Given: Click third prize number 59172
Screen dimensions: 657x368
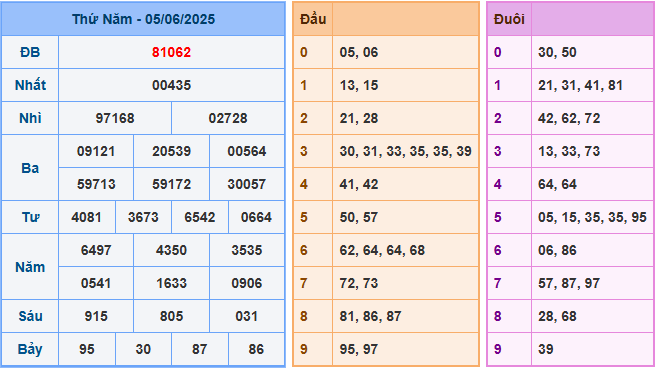Looking at the screenshot, I should click(171, 184).
